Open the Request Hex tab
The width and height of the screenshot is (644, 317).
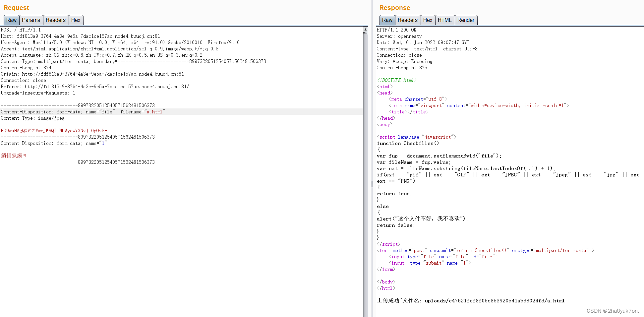(76, 20)
